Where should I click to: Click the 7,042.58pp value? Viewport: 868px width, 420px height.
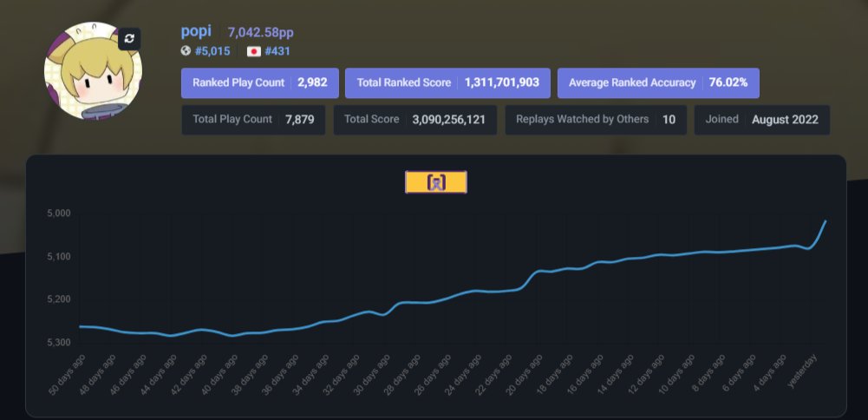tap(261, 33)
